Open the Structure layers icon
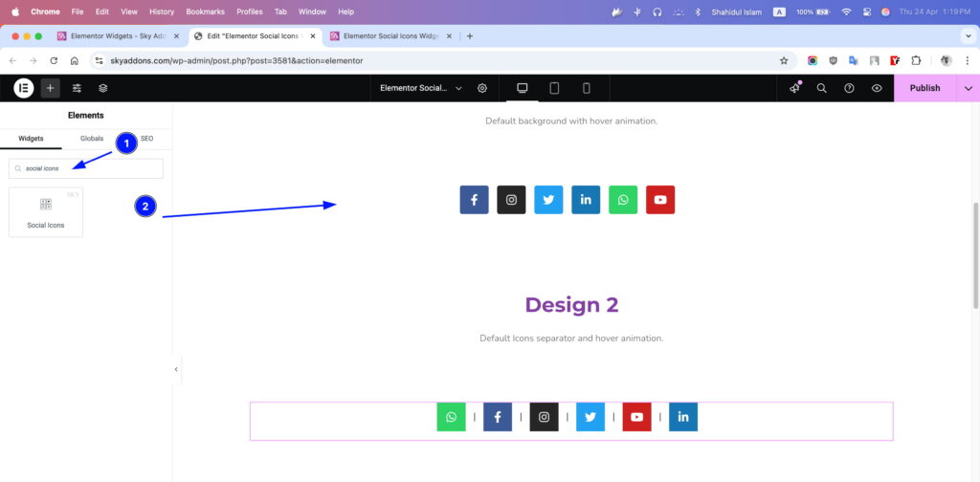 pyautogui.click(x=103, y=88)
